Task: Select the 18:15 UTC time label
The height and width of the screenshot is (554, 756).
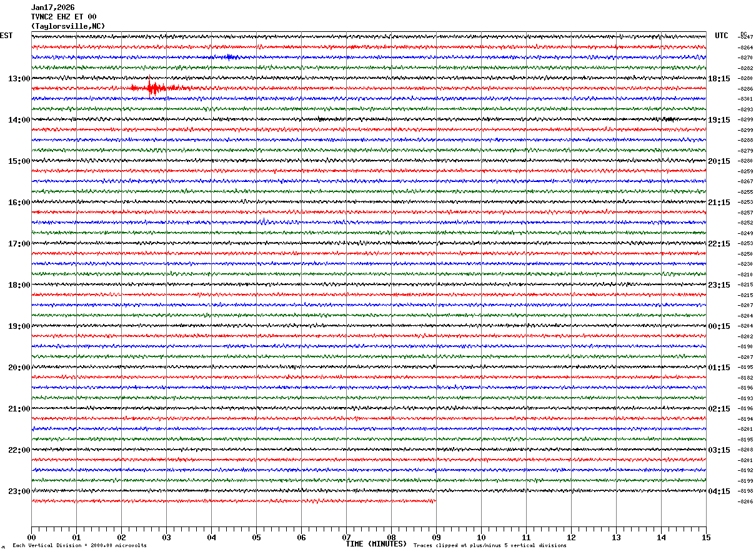Action: [719, 79]
